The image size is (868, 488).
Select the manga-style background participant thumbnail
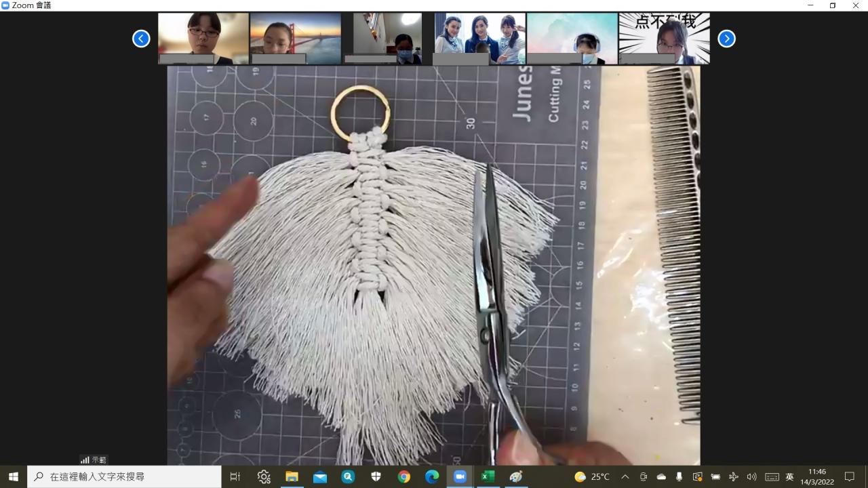click(x=664, y=39)
